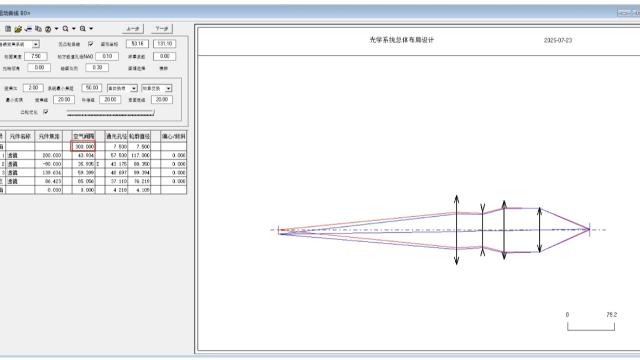Click the first magnifier zoom icon

(65, 29)
